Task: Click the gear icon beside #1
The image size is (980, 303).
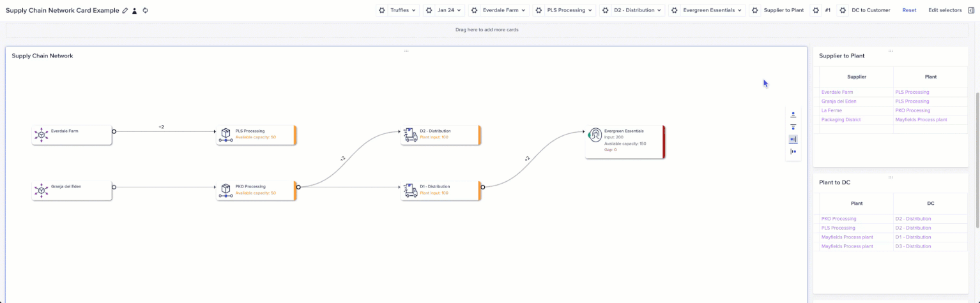Action: [816, 10]
